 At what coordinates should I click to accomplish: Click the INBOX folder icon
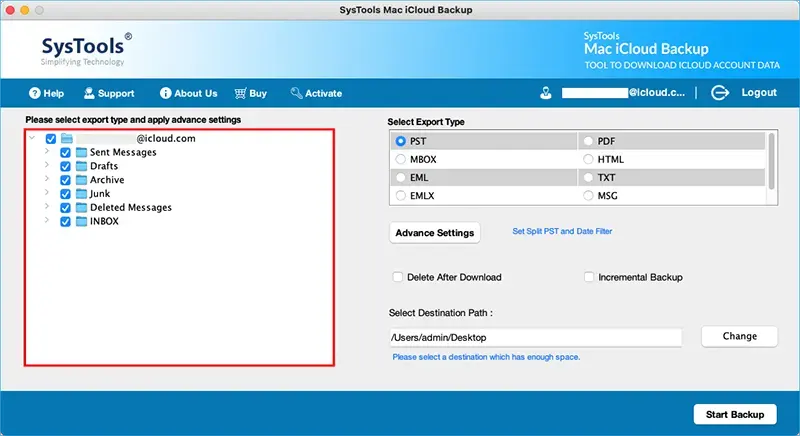pyautogui.click(x=82, y=221)
